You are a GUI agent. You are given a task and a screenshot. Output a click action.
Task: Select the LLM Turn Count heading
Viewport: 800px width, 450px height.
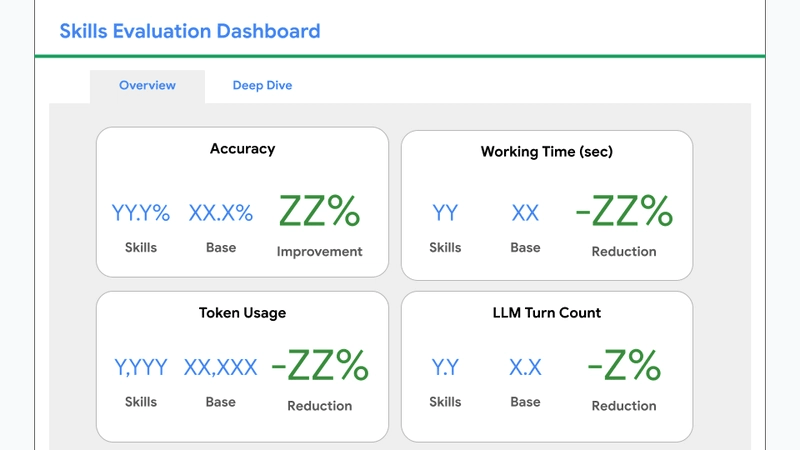click(x=546, y=313)
